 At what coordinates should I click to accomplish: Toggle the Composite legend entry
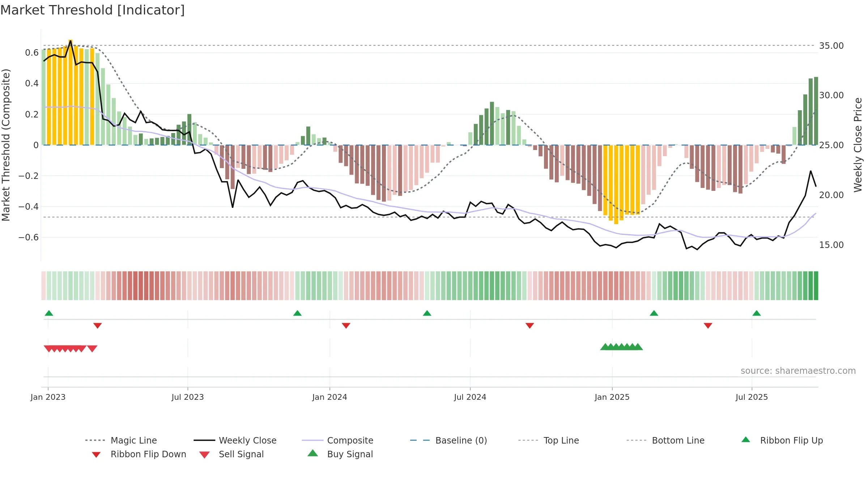coord(337,440)
